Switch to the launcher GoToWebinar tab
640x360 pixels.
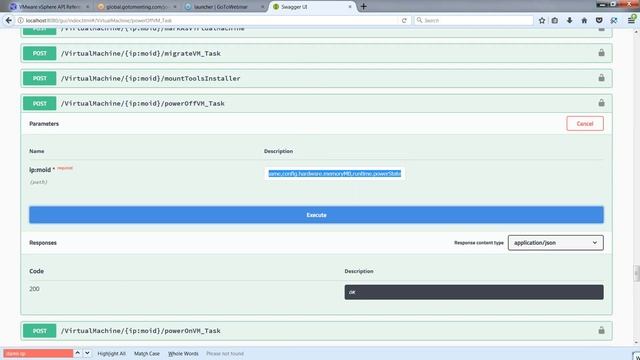pos(224,7)
